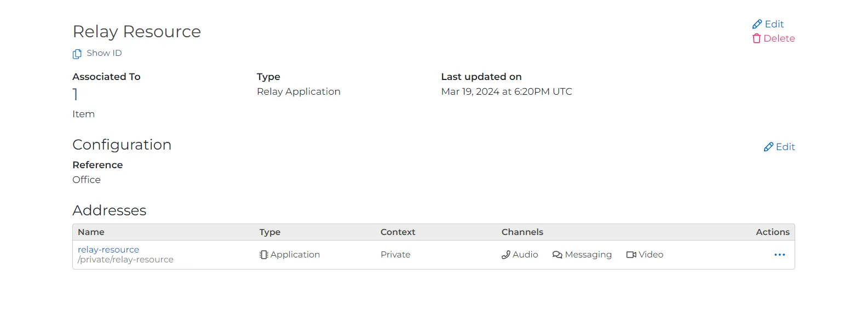
Task: Click the Audio channel phone icon
Action: coord(505,255)
